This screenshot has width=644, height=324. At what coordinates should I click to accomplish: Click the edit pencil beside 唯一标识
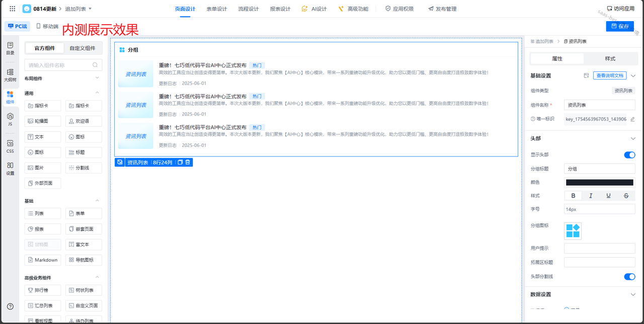click(632, 119)
